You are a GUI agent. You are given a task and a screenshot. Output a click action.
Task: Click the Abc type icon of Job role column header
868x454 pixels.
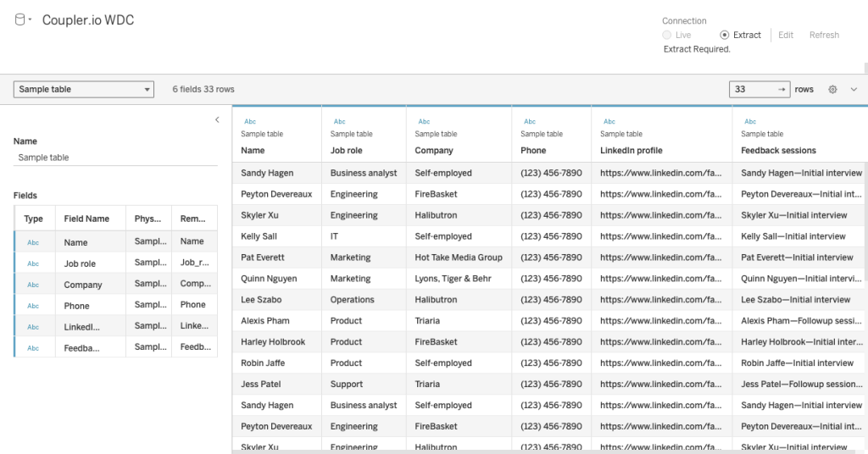339,122
